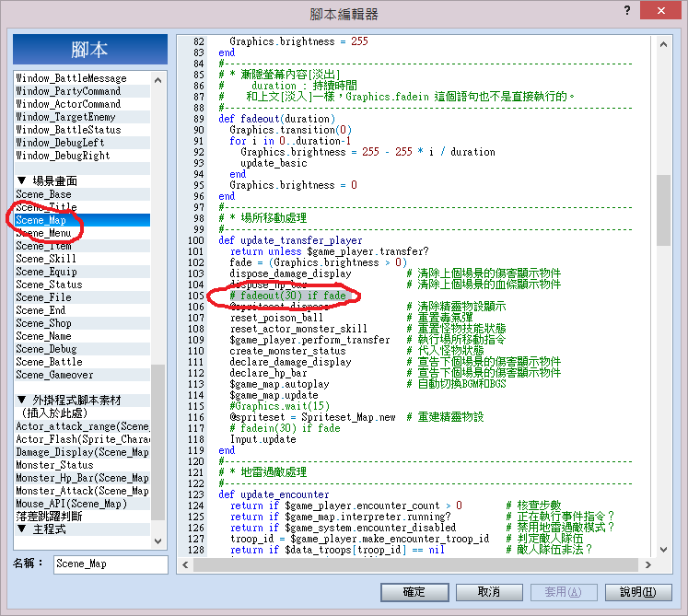Select the ▼ 外掛程式腳本素材 section header
This screenshot has width=688, height=616.
point(83,401)
